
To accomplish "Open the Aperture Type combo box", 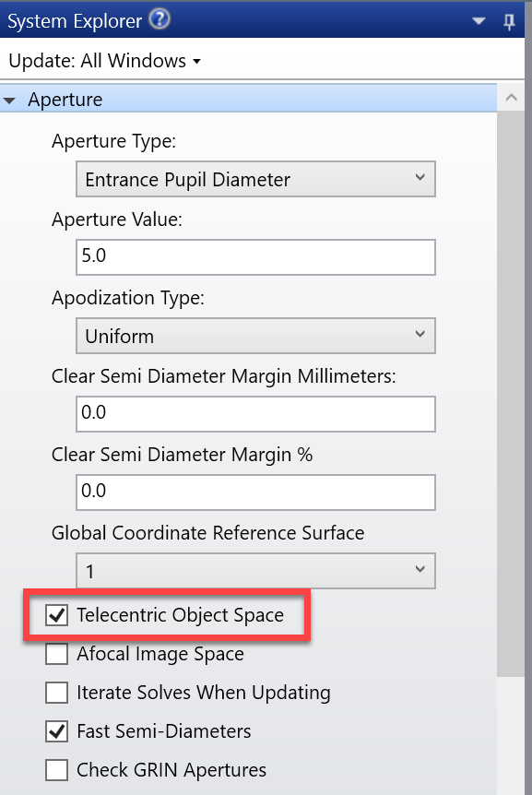I will pos(255,179).
